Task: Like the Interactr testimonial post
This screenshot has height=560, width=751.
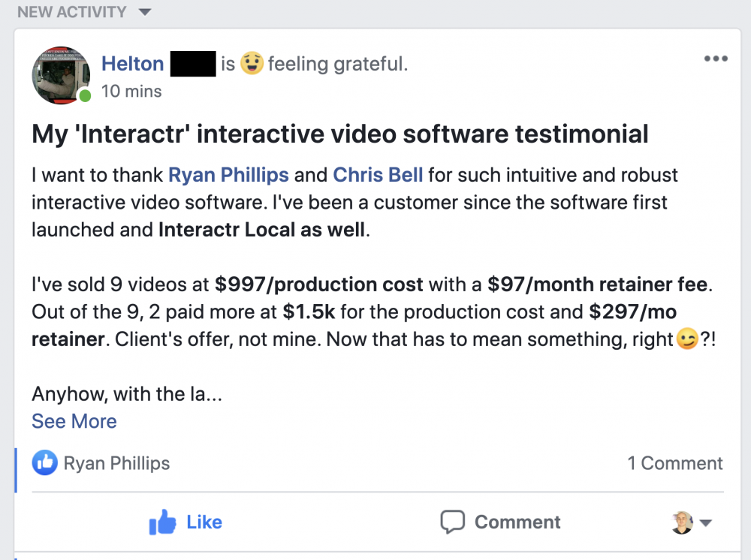Action: 185,522
